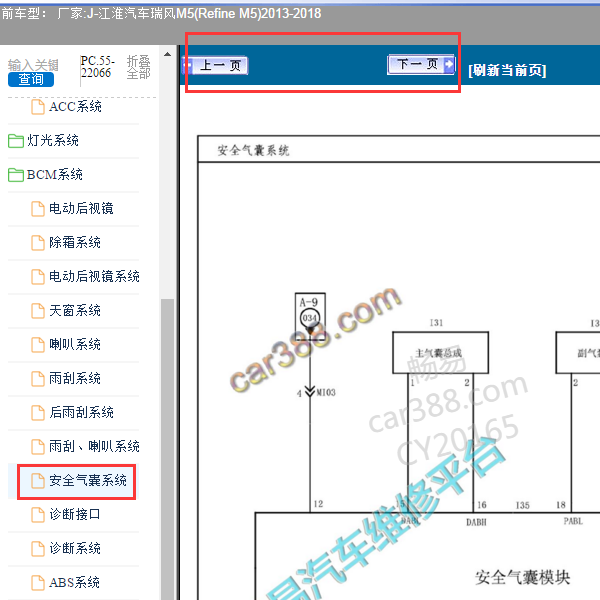Click the sidebar scroll-up arrow
The height and width of the screenshot is (600, 600).
point(167,54)
